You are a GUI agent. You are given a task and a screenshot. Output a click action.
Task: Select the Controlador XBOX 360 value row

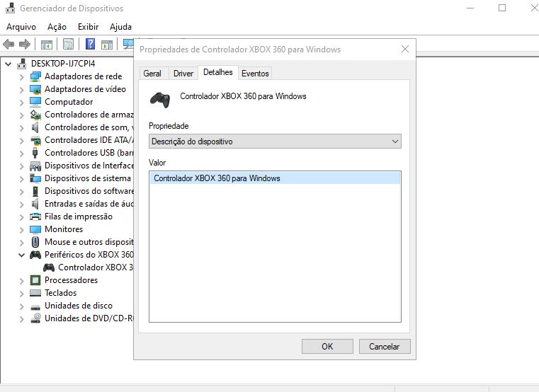[275, 178]
